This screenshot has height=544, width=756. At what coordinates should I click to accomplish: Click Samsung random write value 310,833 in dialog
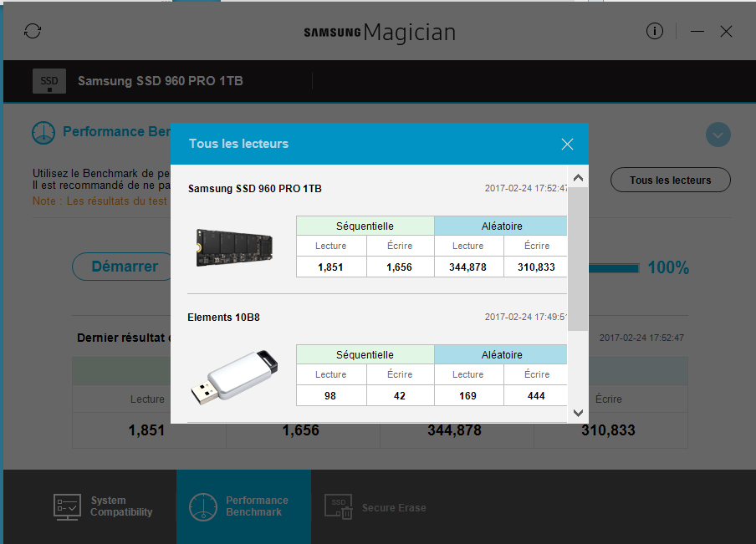[536, 267]
